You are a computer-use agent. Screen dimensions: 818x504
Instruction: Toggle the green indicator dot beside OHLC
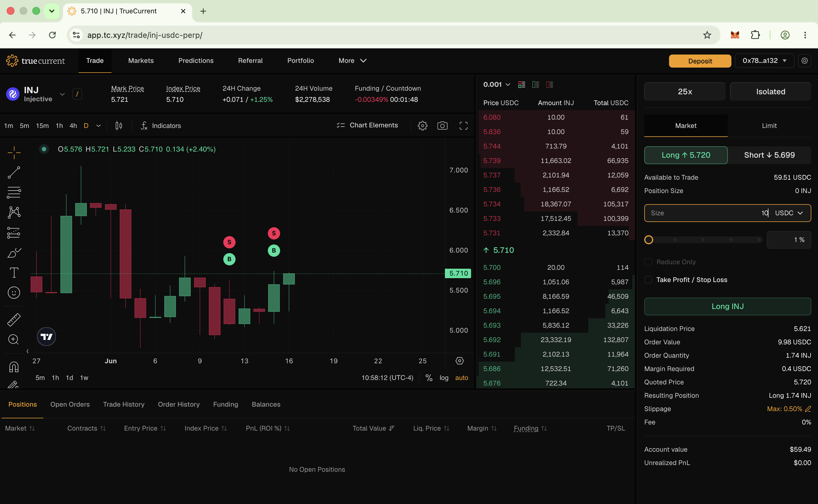coord(44,149)
